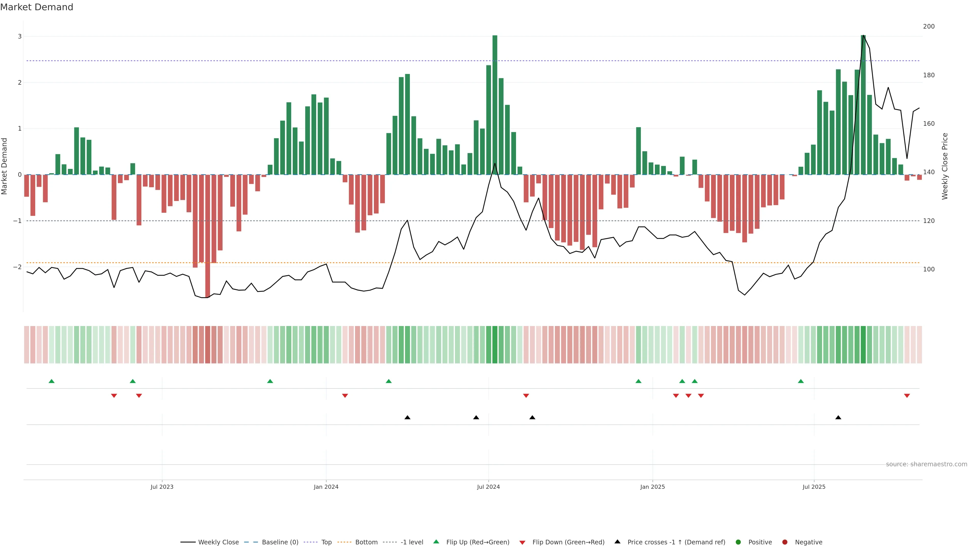The width and height of the screenshot is (980, 551).
Task: Click the dark red Negative legend dot
Action: point(785,542)
